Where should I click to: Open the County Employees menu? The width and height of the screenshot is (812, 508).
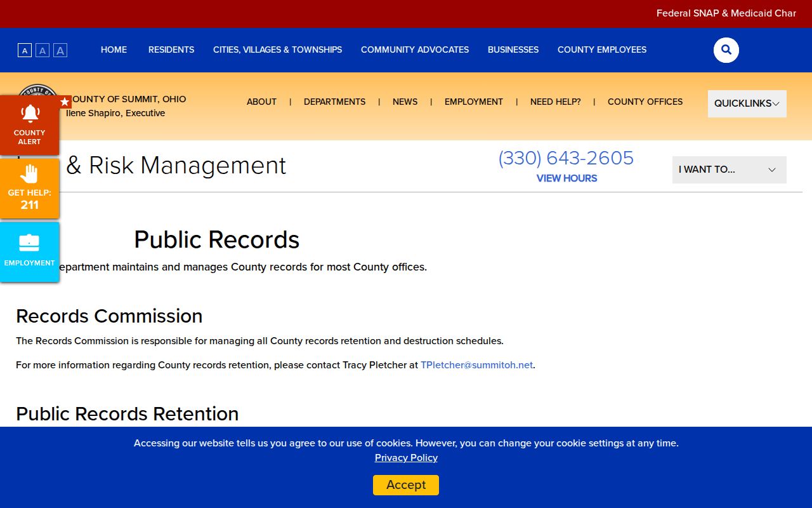(602, 50)
